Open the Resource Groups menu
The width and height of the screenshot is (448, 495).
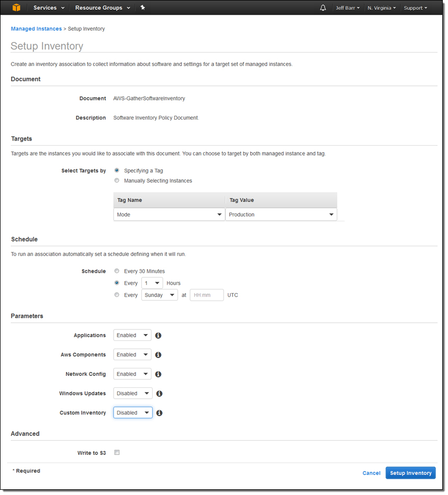coord(103,8)
